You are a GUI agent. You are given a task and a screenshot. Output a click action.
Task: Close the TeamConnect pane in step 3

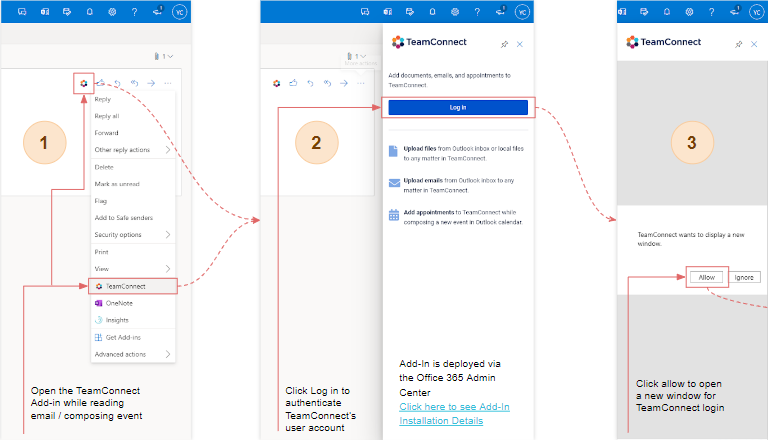[x=754, y=45]
